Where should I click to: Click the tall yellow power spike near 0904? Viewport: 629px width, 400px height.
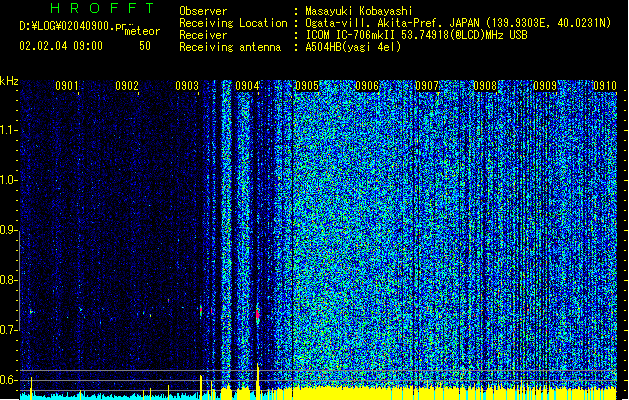[x=258, y=380]
